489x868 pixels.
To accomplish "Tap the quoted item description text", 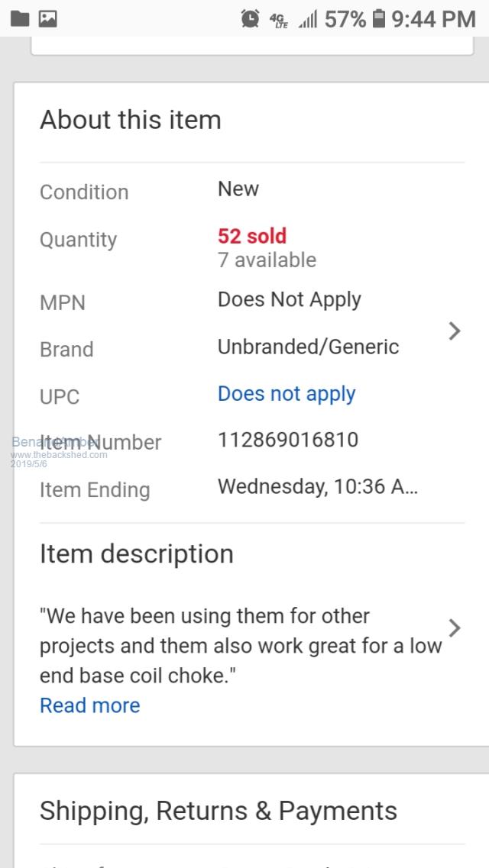I will pos(241,645).
